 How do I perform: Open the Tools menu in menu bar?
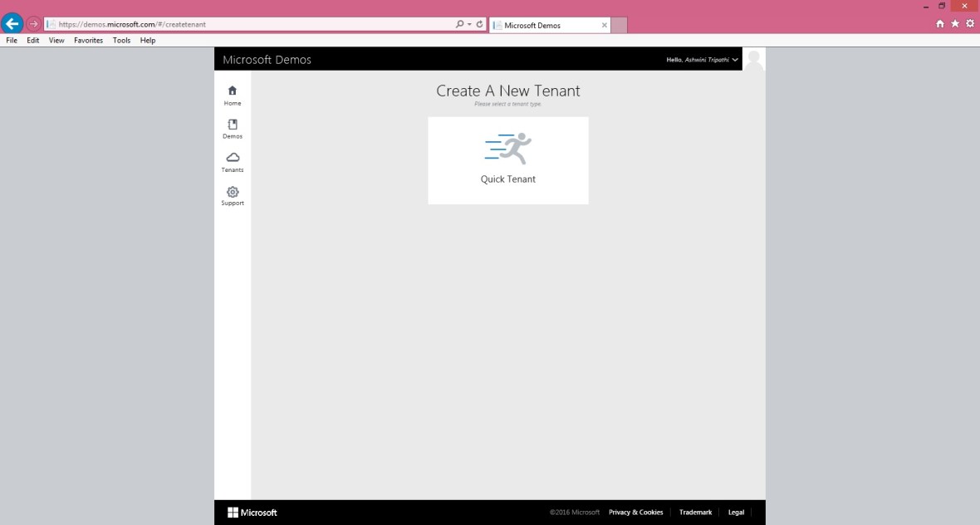pyautogui.click(x=121, y=40)
